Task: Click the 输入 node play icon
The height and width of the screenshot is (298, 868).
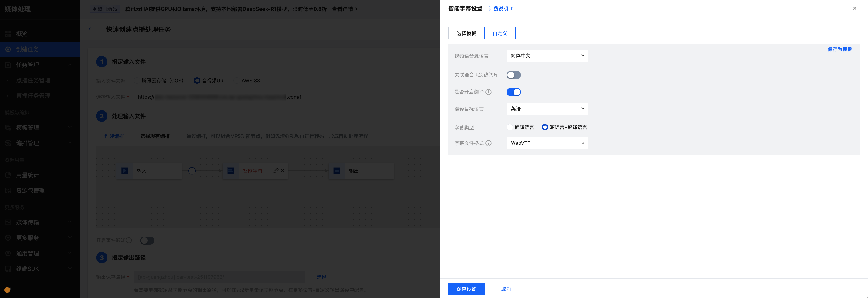Action: point(125,171)
